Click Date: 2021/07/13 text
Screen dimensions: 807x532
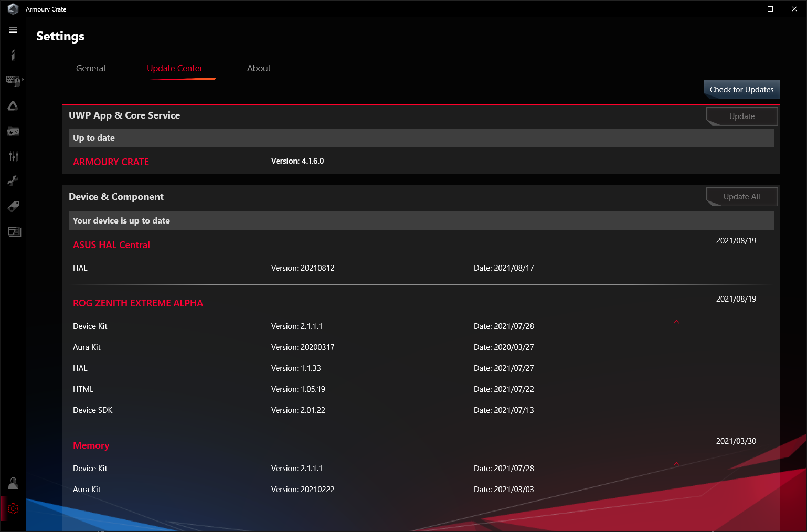pyautogui.click(x=504, y=410)
